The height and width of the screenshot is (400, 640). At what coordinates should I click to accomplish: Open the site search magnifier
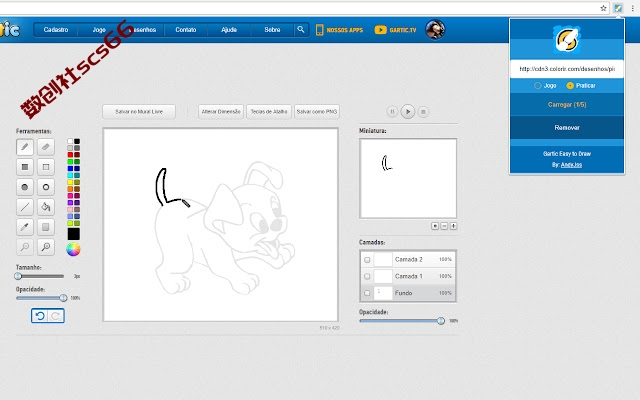point(301,29)
